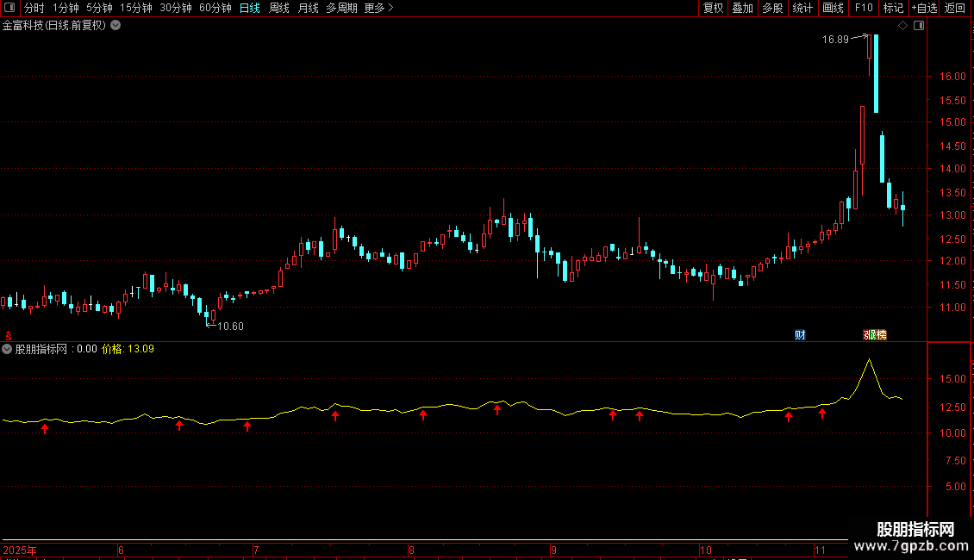This screenshot has height=560, width=974.
Task: Click the red $ marker at bottom-left
Action: point(9,335)
